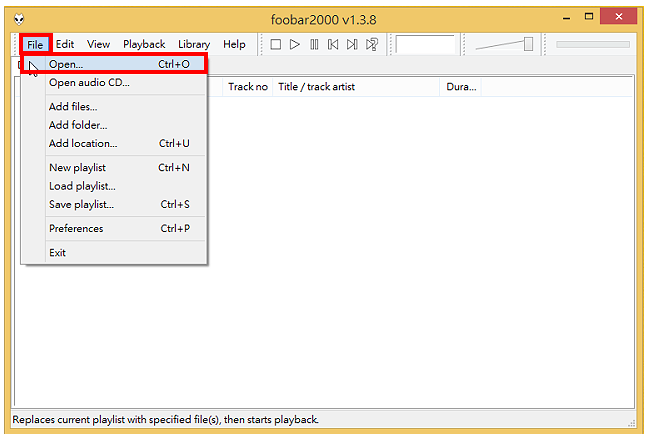Click the Stop playback button

(x=276, y=44)
